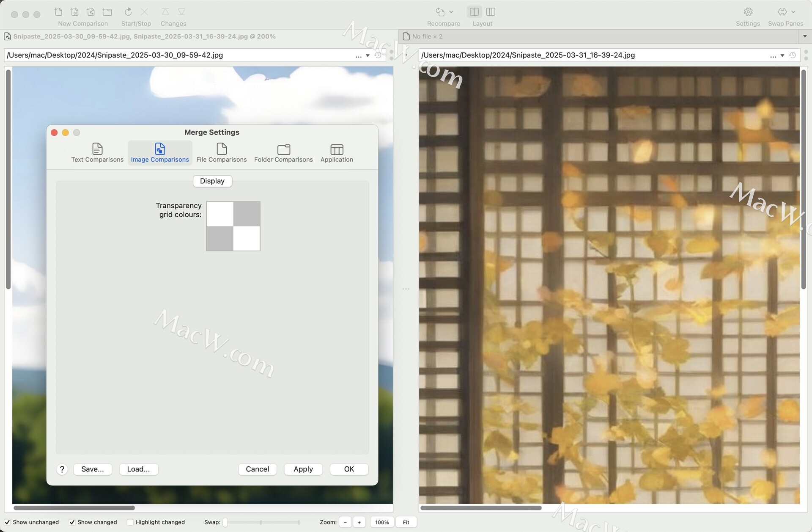This screenshot has width=812, height=532.
Task: Apply the Merge Settings changes
Action: pos(303,469)
